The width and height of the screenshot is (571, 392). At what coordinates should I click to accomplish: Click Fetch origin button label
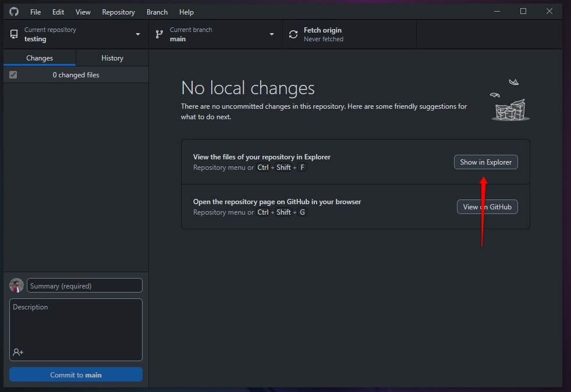pyautogui.click(x=322, y=30)
